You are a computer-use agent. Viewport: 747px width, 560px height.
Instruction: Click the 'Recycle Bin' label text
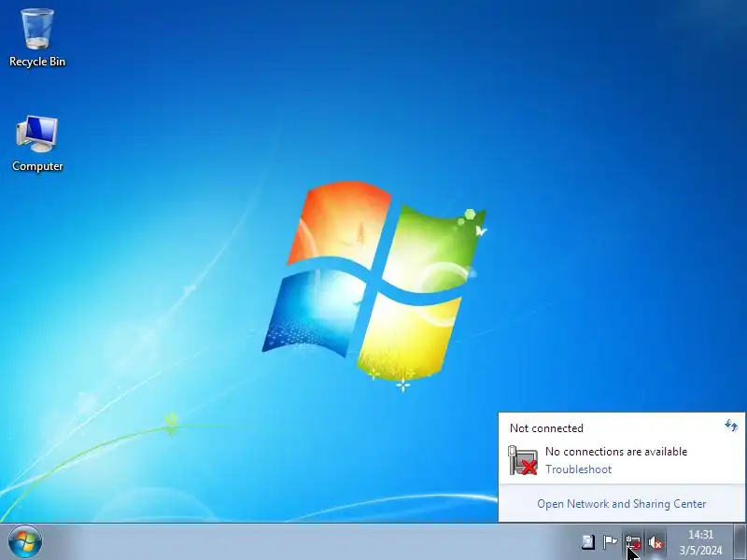37,62
